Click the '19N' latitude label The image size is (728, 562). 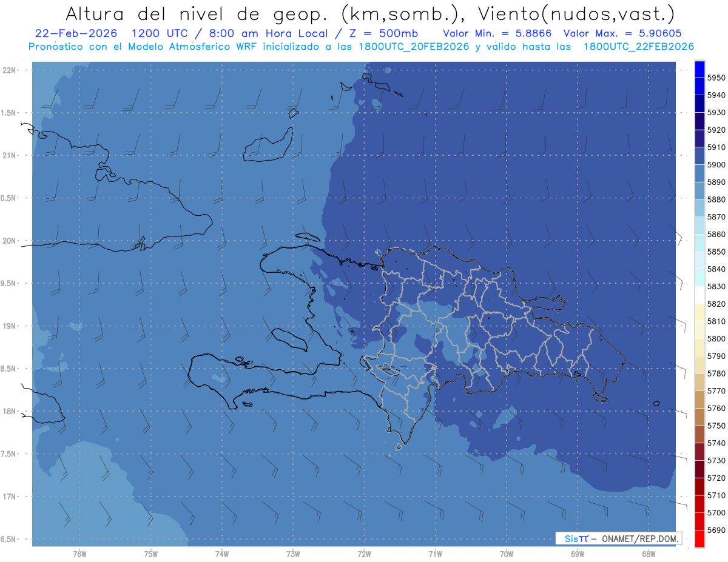(x=8, y=326)
